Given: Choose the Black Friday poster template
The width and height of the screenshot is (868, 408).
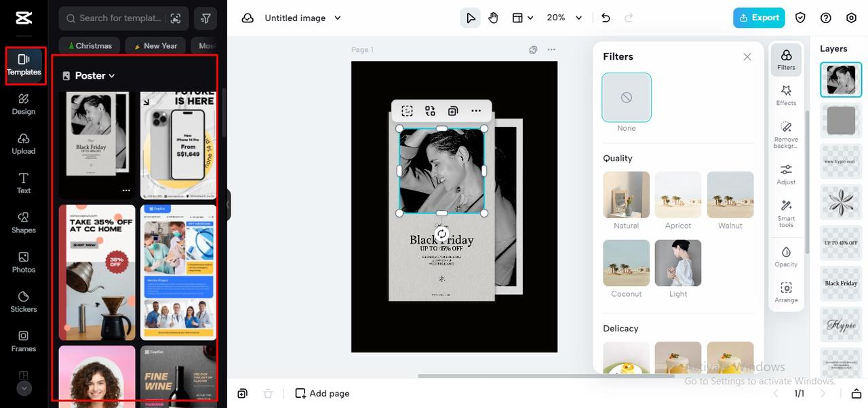Looking at the screenshot, I should [97, 145].
